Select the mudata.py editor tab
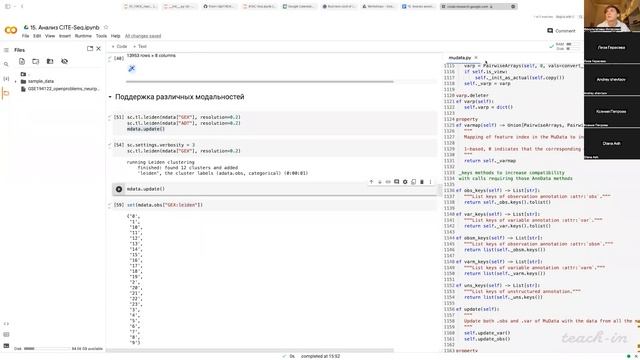This screenshot has height=360, width=640. click(x=460, y=58)
